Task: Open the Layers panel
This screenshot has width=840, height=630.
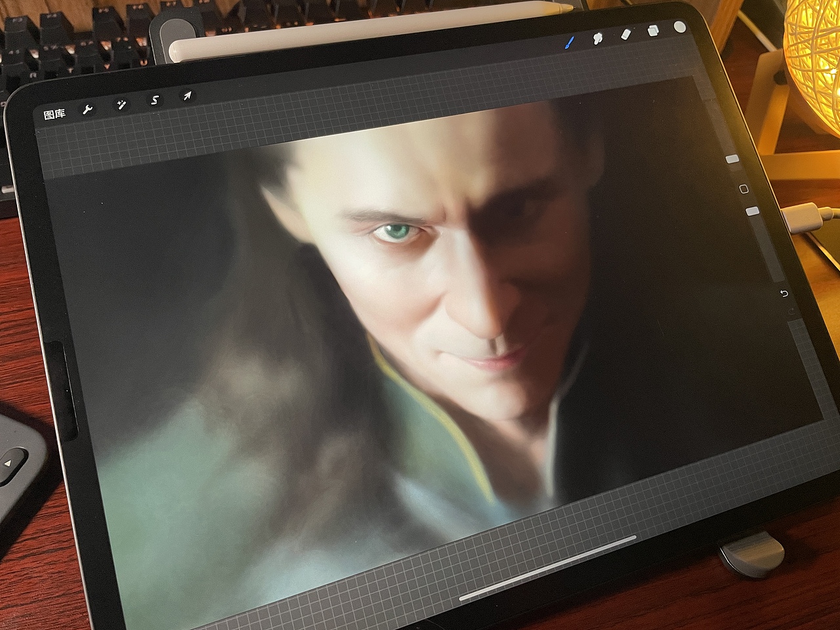Action: coord(653,30)
